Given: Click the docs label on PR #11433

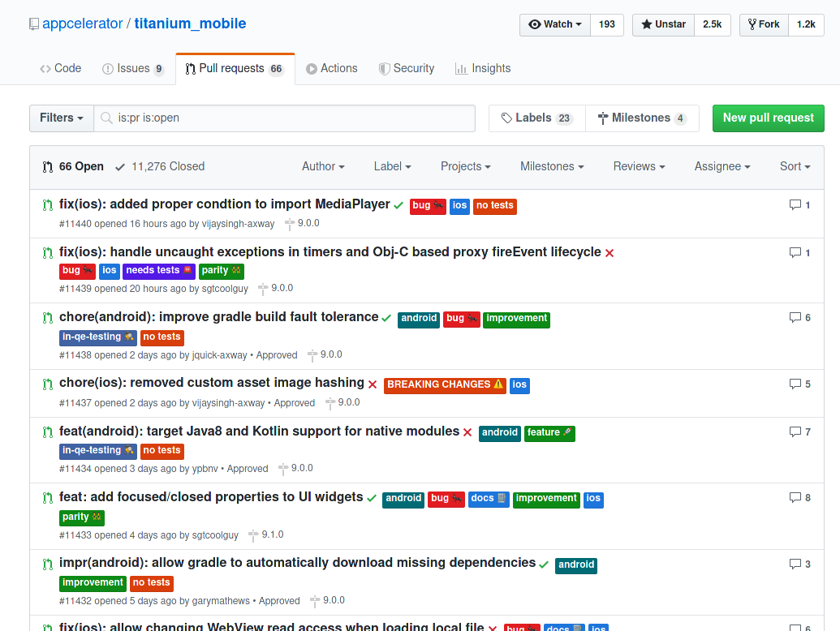Looking at the screenshot, I should pyautogui.click(x=489, y=499).
